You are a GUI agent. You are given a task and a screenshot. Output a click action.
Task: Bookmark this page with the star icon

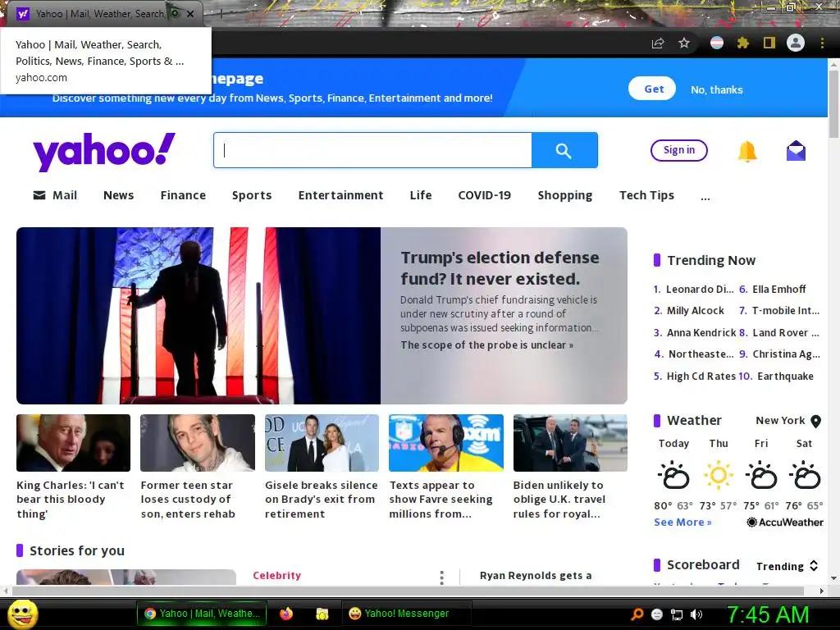(684, 43)
